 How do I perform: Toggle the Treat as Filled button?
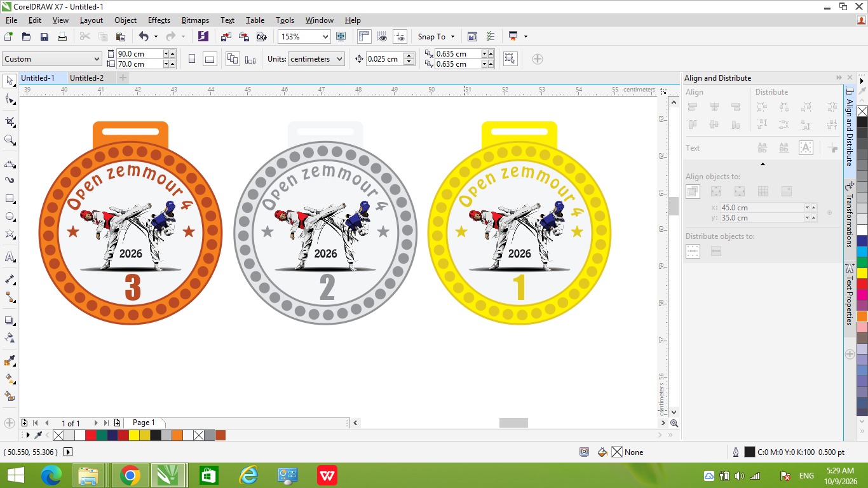510,59
